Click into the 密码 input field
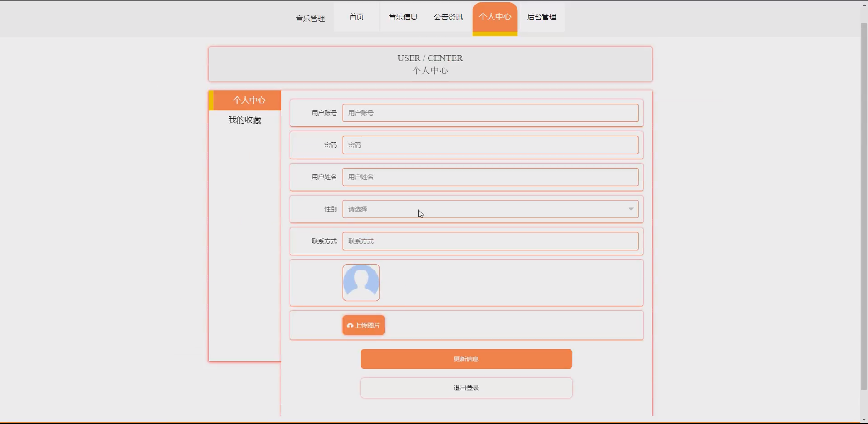 click(490, 145)
